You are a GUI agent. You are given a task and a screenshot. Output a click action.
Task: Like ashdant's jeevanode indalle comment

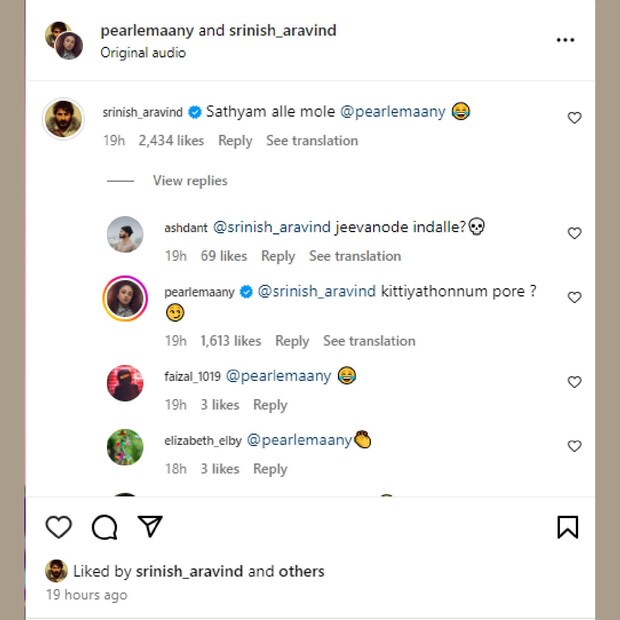click(x=574, y=233)
